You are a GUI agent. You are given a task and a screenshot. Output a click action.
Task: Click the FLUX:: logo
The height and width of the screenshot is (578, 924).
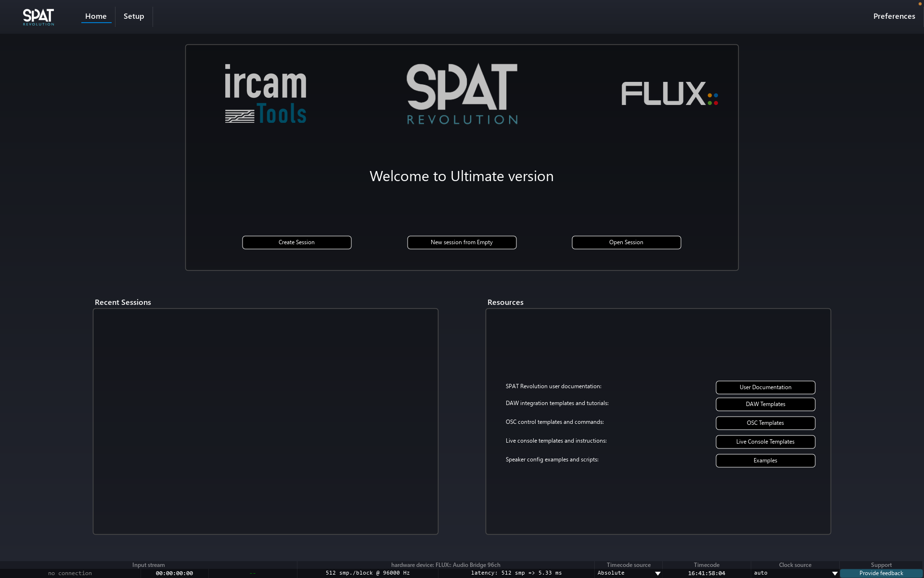(x=669, y=93)
